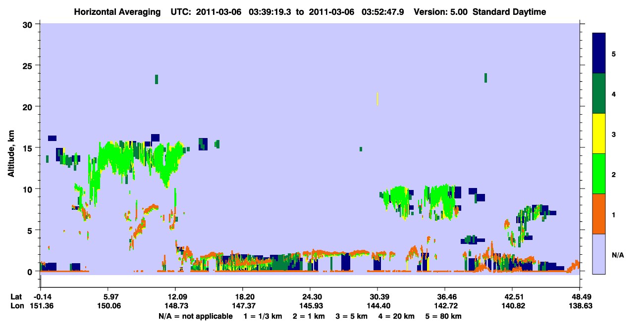This screenshot has height=330, width=644.
Task: Click the longitude value 148.73
Action: tap(176, 306)
